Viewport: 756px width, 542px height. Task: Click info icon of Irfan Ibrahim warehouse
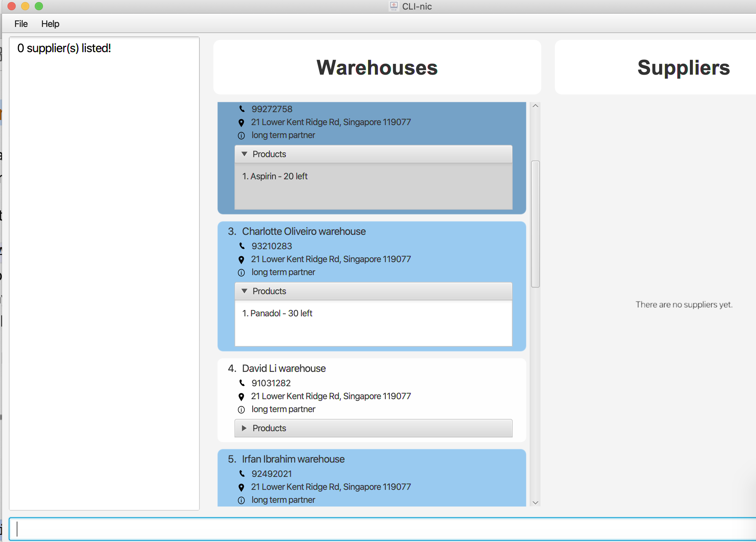click(x=241, y=500)
